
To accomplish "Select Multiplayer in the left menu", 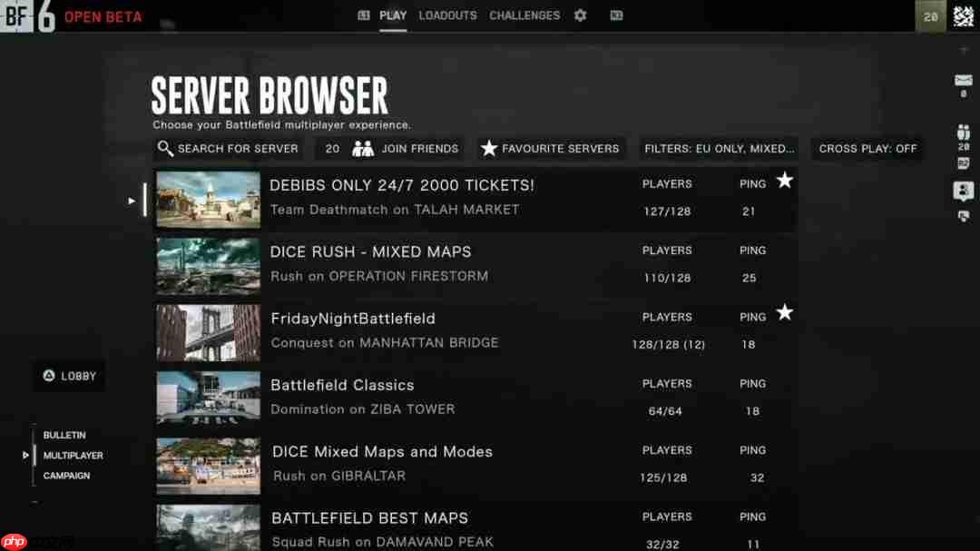I will (x=73, y=456).
